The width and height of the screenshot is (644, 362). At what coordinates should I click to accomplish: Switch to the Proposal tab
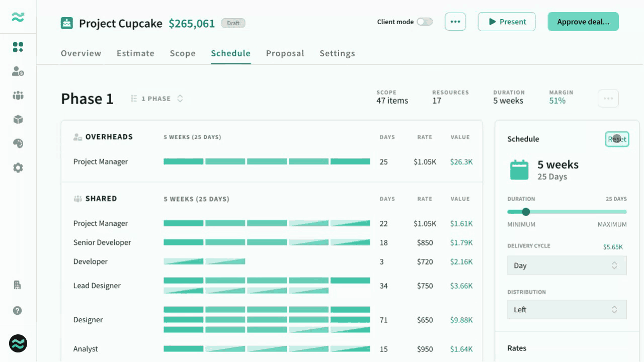285,53
